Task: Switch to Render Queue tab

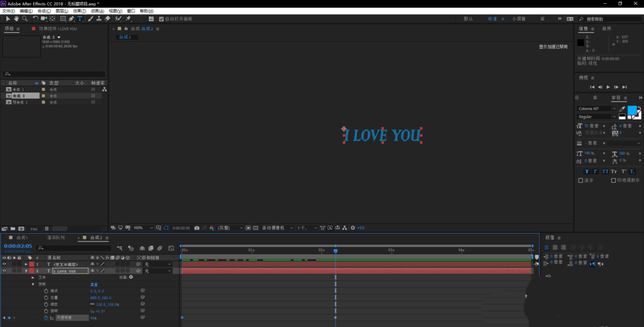Action: (56, 238)
